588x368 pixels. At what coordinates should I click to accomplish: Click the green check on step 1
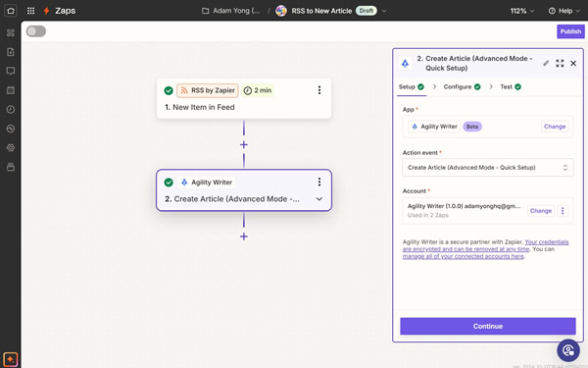(x=169, y=90)
